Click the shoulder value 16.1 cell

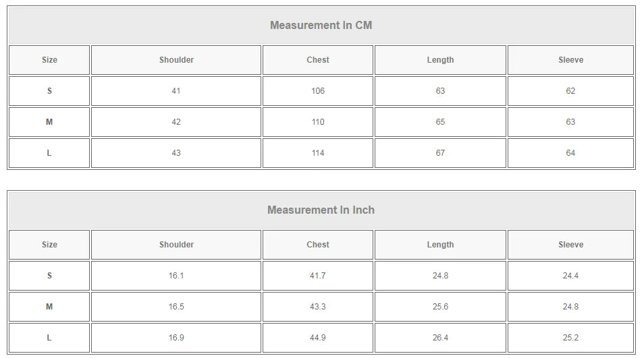click(x=176, y=276)
